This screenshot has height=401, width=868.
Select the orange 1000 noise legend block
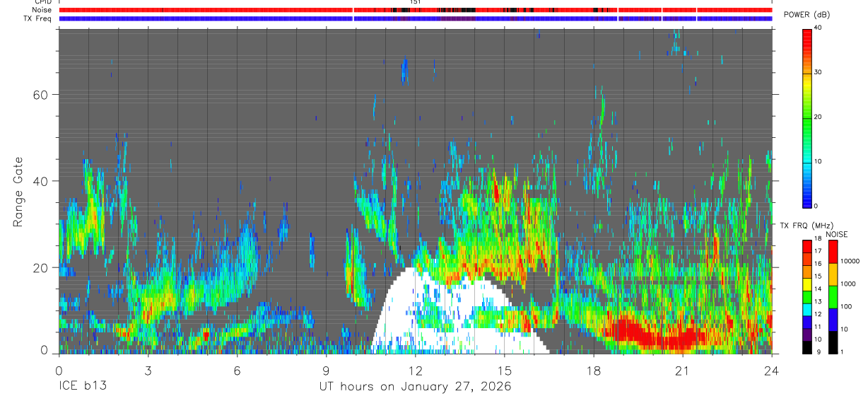[x=833, y=274]
